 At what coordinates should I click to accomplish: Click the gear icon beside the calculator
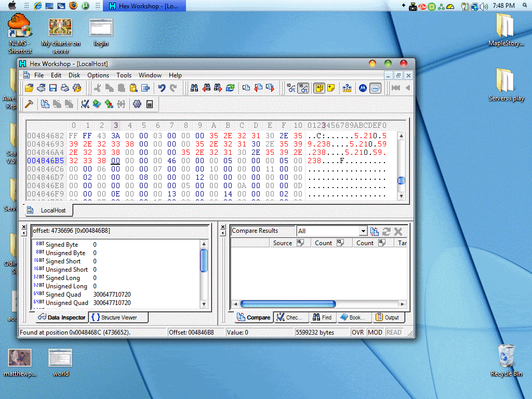[x=137, y=104]
